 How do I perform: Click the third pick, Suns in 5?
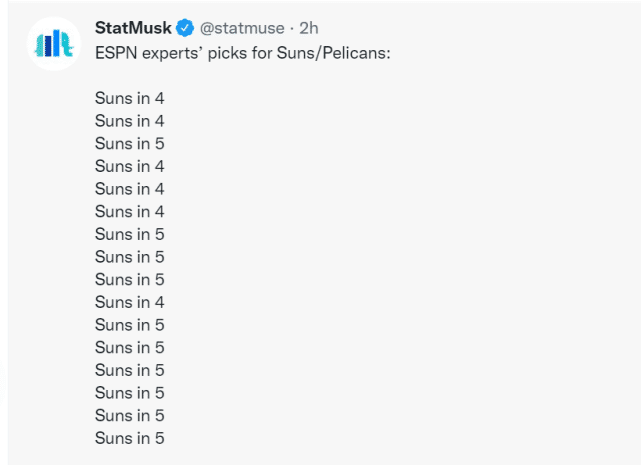coord(130,144)
